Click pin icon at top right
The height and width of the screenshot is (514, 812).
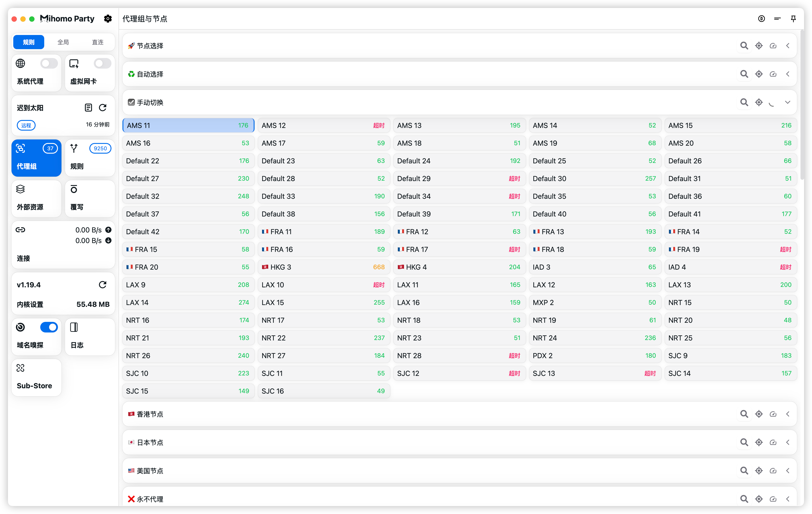pos(793,19)
